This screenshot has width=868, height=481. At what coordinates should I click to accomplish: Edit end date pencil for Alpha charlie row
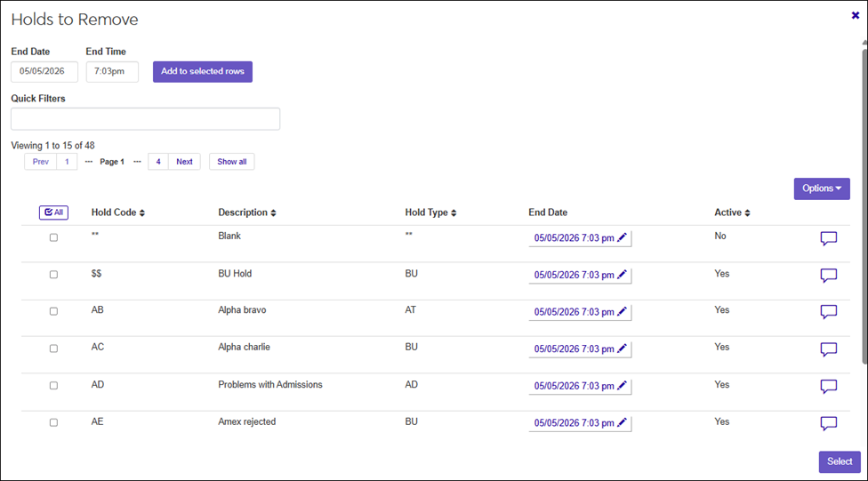(x=623, y=349)
